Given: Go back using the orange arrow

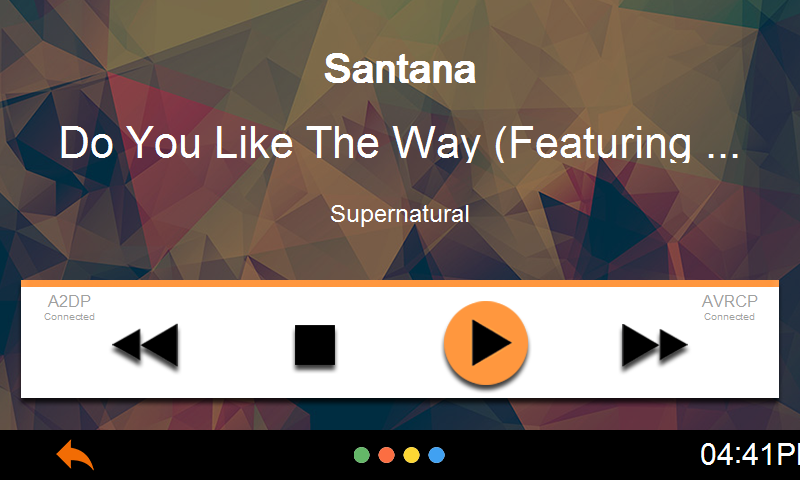Looking at the screenshot, I should [75, 454].
